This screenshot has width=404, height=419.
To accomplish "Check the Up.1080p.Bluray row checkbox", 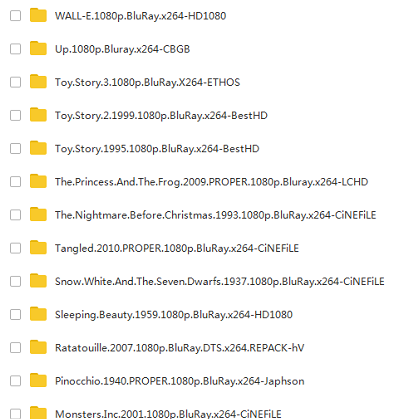I will [x=15, y=49].
